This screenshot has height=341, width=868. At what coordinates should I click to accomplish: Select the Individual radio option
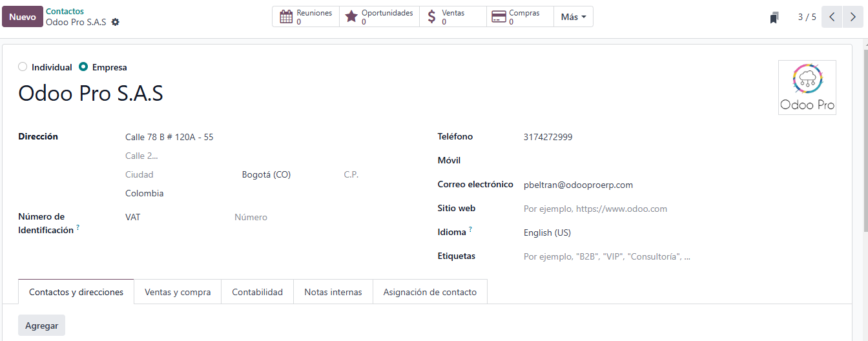pyautogui.click(x=23, y=67)
